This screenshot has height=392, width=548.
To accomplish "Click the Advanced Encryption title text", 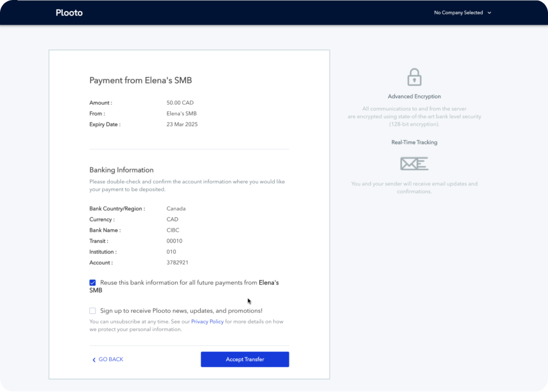I will click(x=414, y=97).
